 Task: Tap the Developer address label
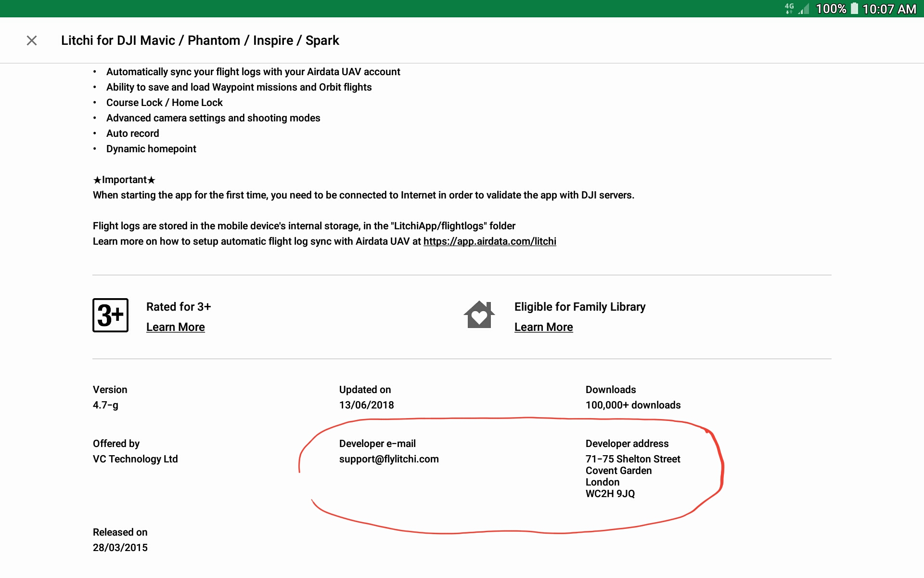[x=627, y=444]
